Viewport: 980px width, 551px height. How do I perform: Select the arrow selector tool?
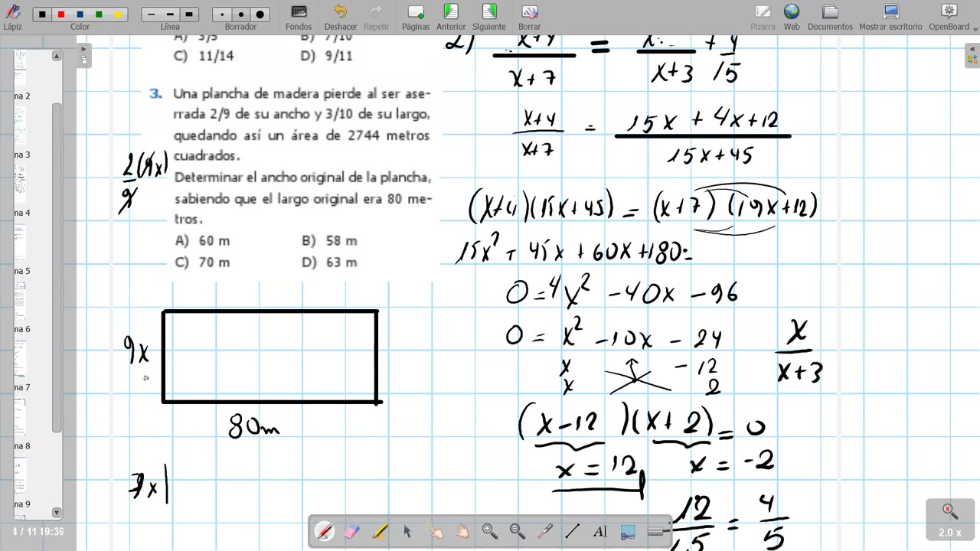407,531
